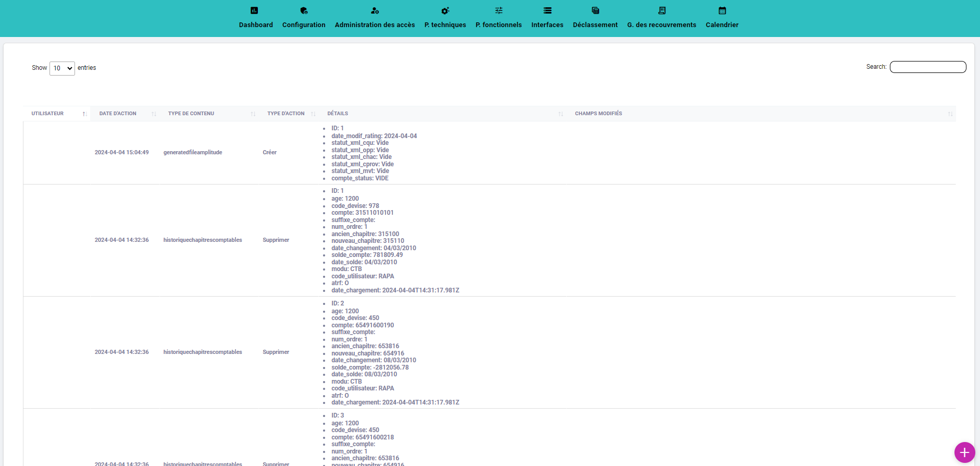Click the Configuration icon in navigation bar
The height and width of the screenshot is (466, 980).
click(304, 10)
